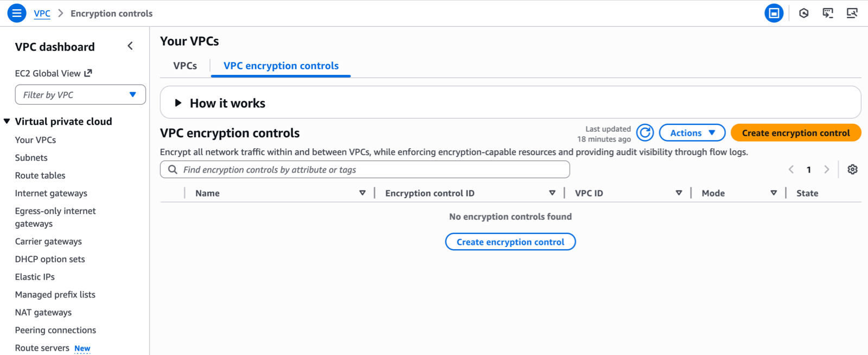
Task: Open table preferences gear icon
Action: click(852, 169)
